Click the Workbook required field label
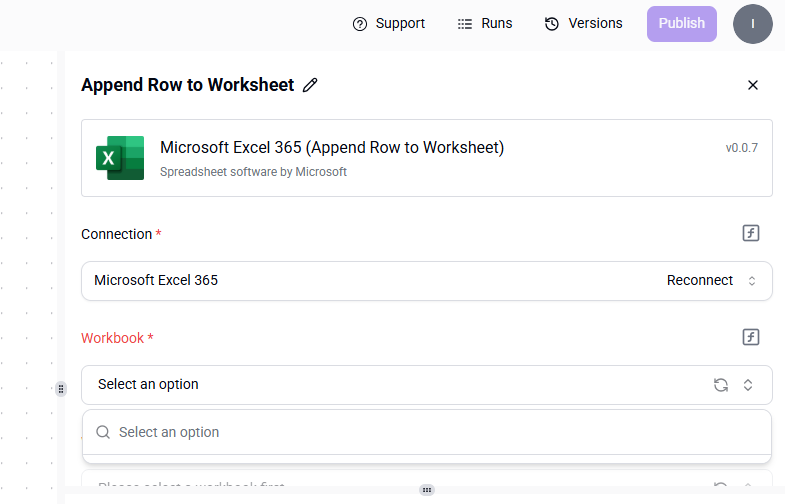 click(x=117, y=338)
